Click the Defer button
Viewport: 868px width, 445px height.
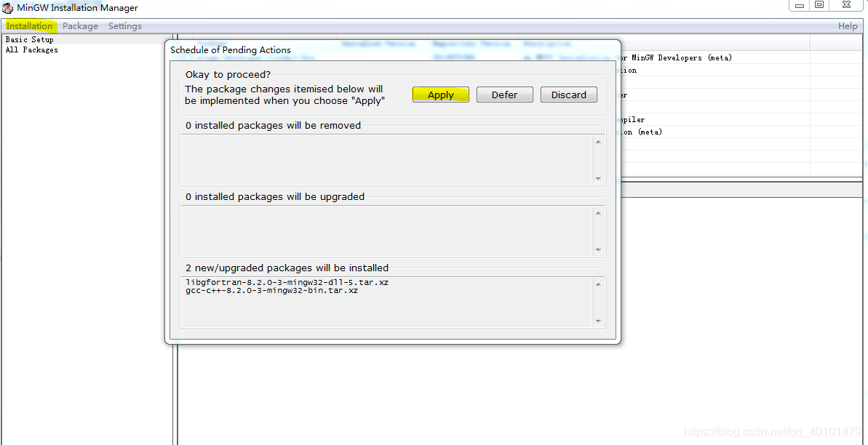click(x=504, y=95)
